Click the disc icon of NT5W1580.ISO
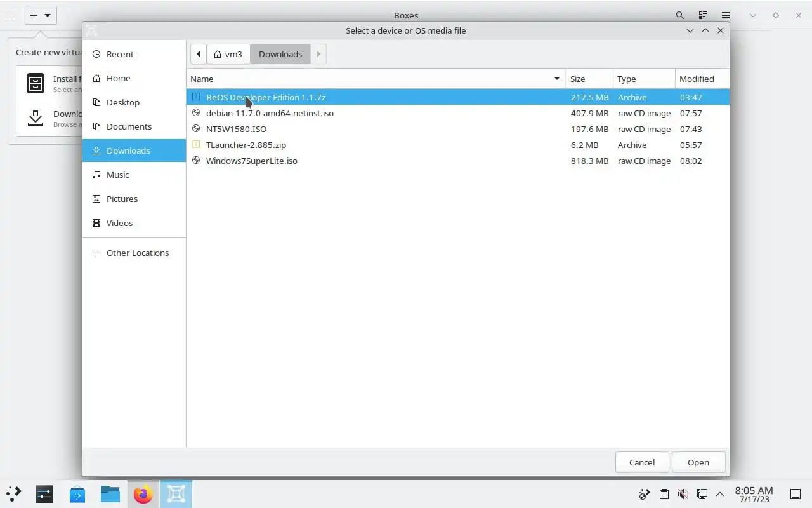 pos(196,129)
